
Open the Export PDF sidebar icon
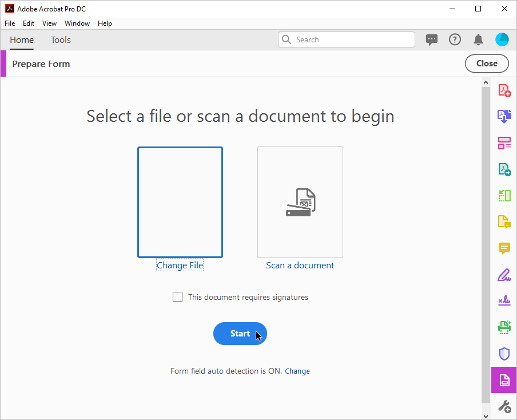click(x=504, y=169)
